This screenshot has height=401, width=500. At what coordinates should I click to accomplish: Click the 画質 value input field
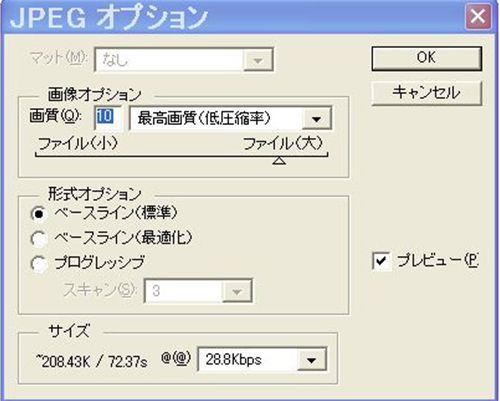click(x=107, y=117)
